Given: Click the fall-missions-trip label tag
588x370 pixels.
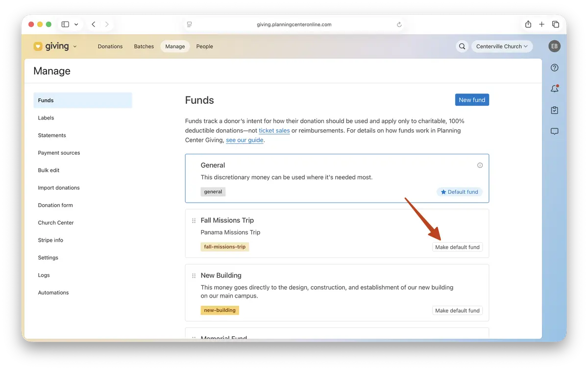Looking at the screenshot, I should point(225,247).
